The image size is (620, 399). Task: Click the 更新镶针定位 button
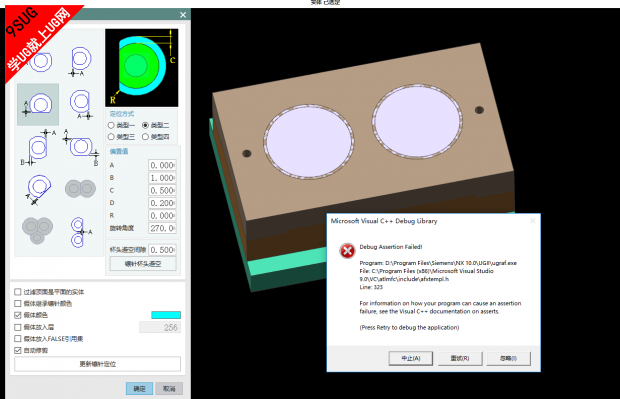pos(98,364)
